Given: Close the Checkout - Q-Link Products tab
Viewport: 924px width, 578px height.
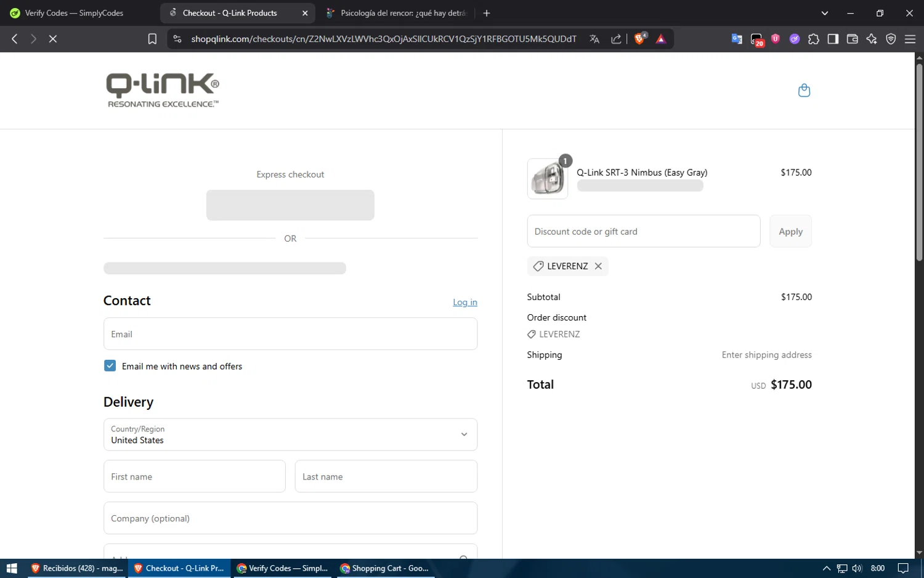Looking at the screenshot, I should [x=305, y=13].
